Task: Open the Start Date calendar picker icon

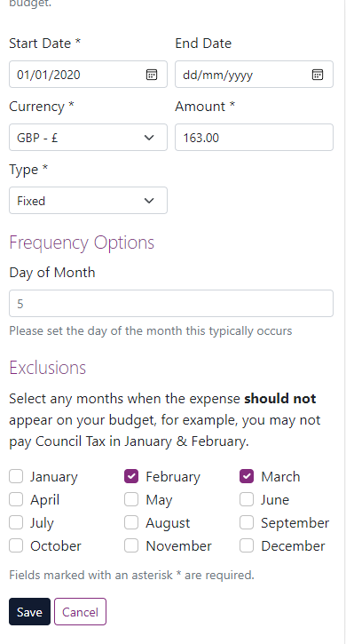Action: [152, 75]
